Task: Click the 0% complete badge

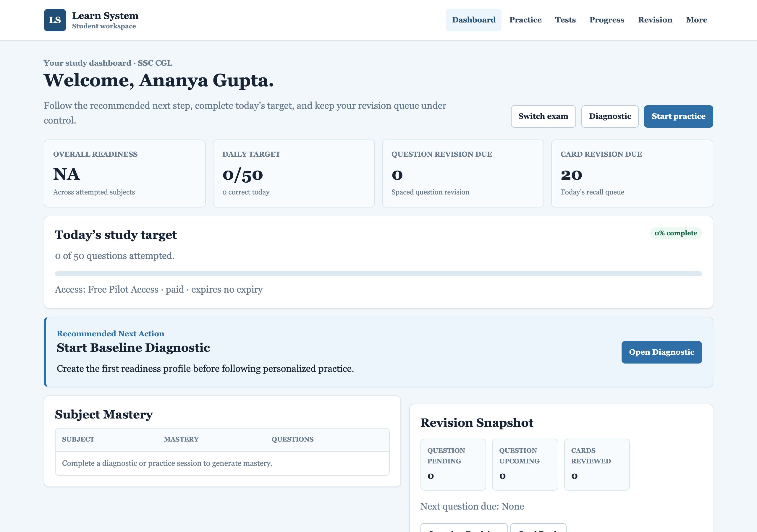Action: coord(676,233)
